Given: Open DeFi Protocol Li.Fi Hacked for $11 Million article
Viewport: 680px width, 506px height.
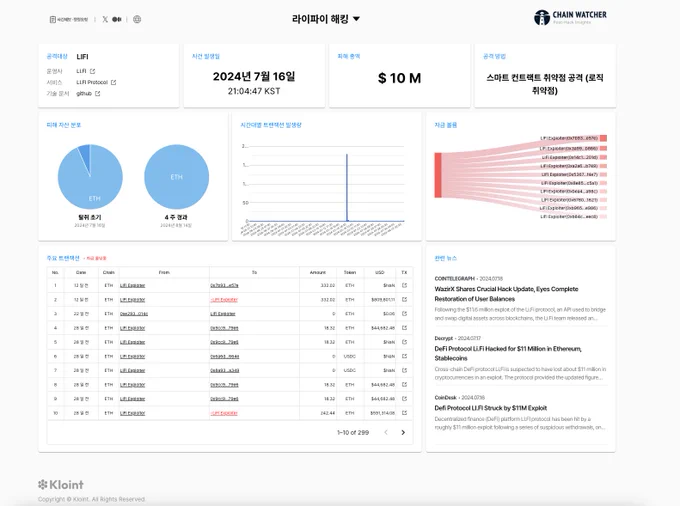Looking at the screenshot, I should pyautogui.click(x=508, y=353).
